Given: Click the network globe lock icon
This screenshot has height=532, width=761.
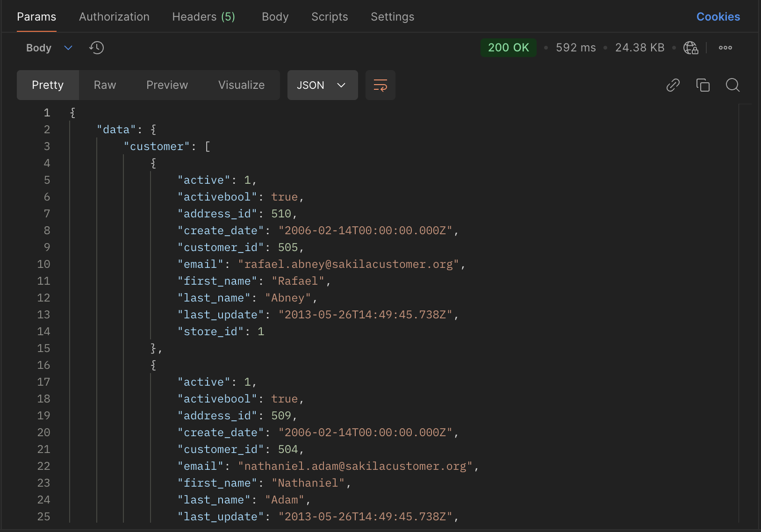Looking at the screenshot, I should point(690,48).
